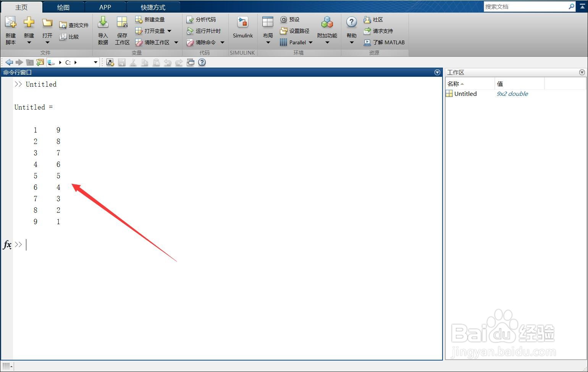
Task: Click the 新建 plus icon
Action: coord(29,23)
